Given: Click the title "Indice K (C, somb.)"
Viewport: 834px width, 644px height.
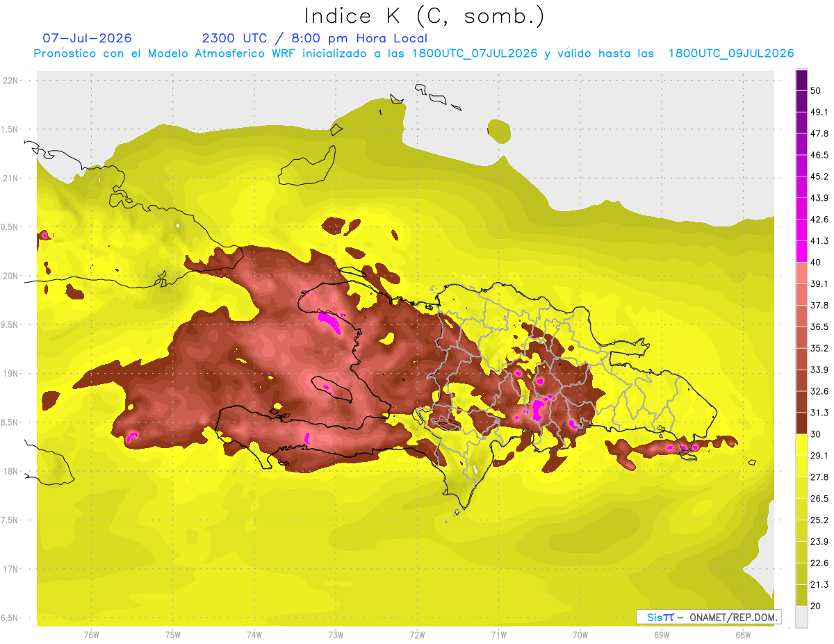Looking at the screenshot, I should (424, 17).
